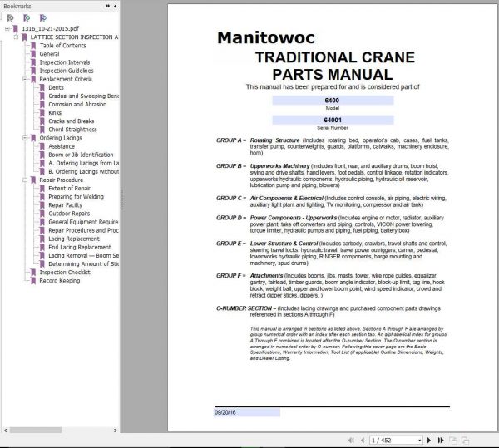Collapse the Ordering Lacings bookmark group
This screenshot has width=499, height=448.
[x=25, y=138]
